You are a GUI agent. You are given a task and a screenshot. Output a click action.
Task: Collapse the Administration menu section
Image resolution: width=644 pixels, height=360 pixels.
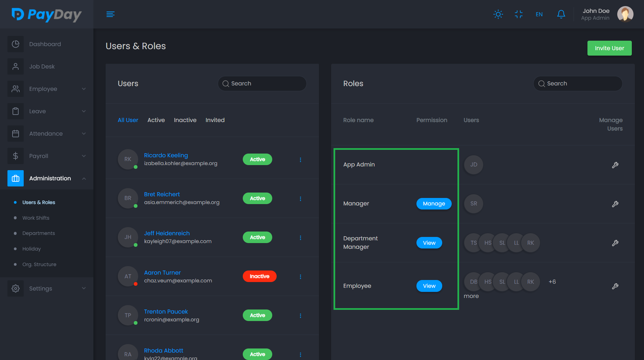coord(84,178)
